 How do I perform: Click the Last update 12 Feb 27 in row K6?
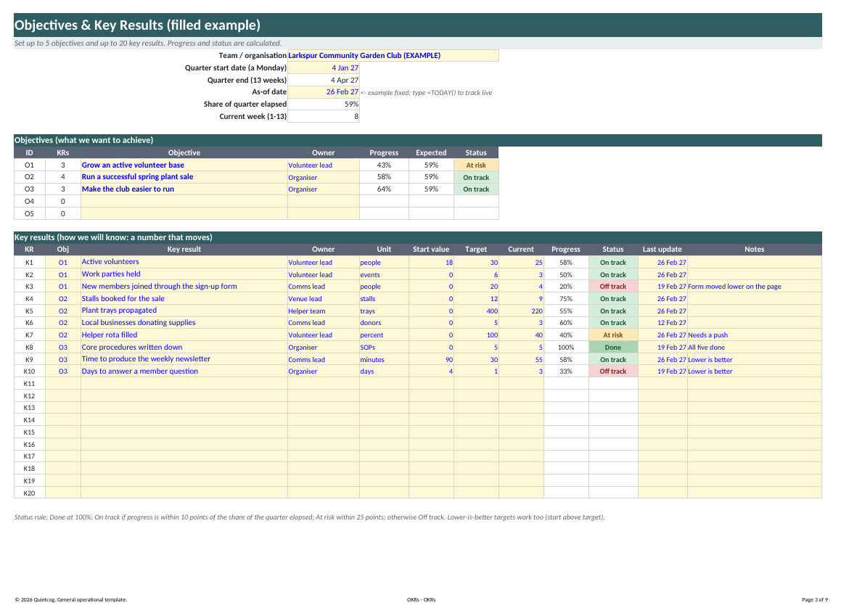point(662,323)
